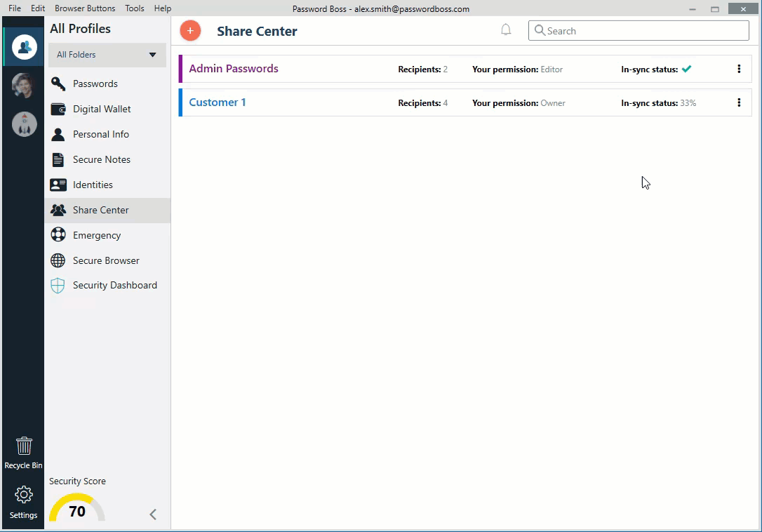The image size is (762, 532).
Task: Go to Security Dashboard section
Action: click(x=107, y=286)
